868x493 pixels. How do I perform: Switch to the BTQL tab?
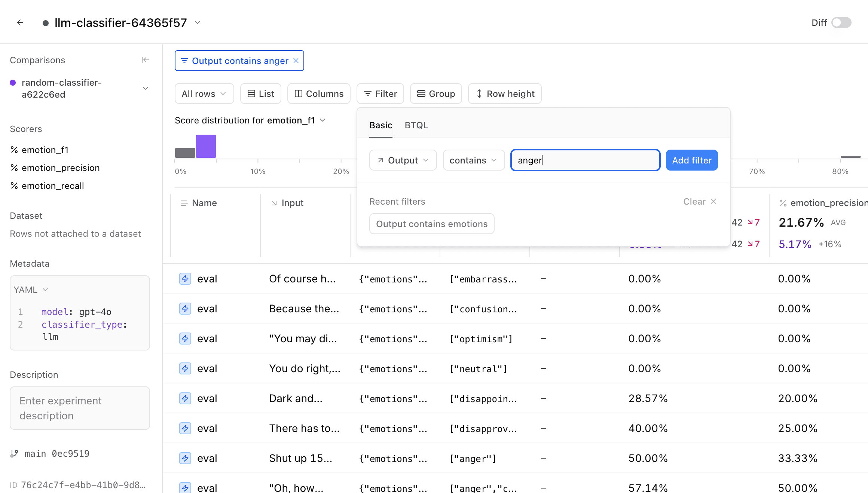tap(416, 125)
